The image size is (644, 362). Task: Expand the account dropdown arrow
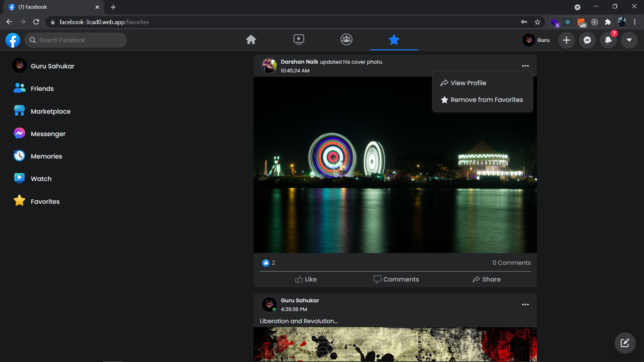tap(629, 40)
